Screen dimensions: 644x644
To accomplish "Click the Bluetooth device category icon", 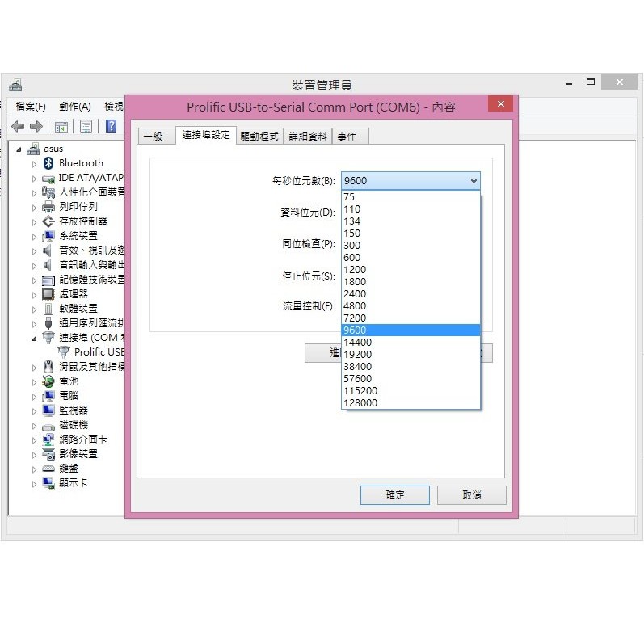I will [48, 163].
